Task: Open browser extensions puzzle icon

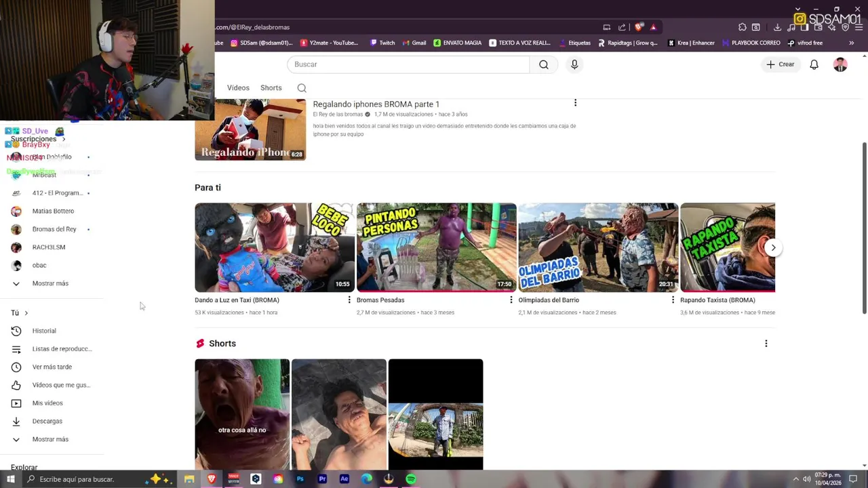Action: (743, 27)
